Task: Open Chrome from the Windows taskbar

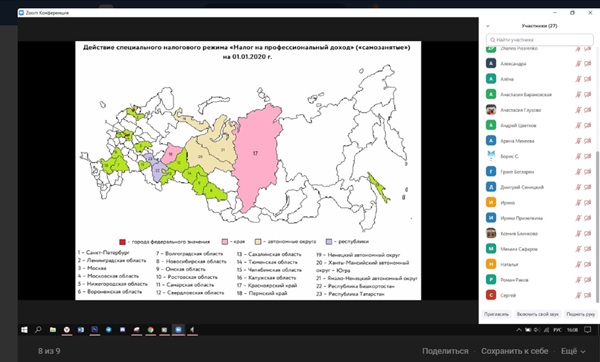Action: tap(150, 329)
